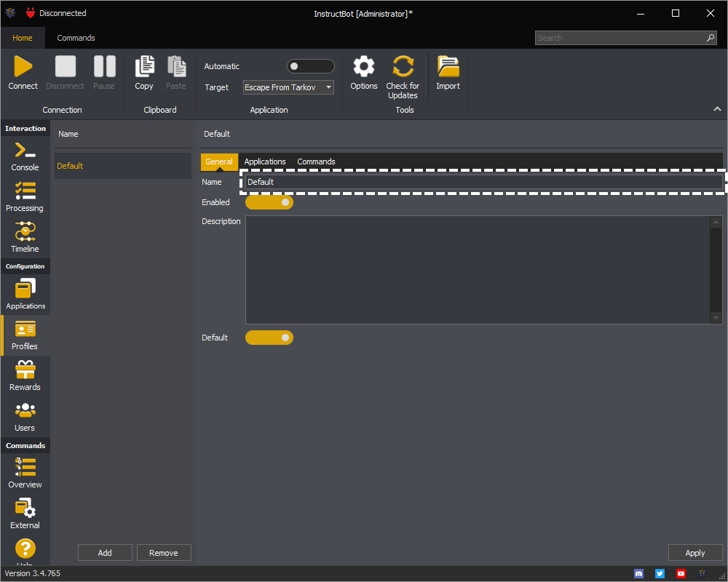
Task: Open the Users sidebar item
Action: [25, 417]
